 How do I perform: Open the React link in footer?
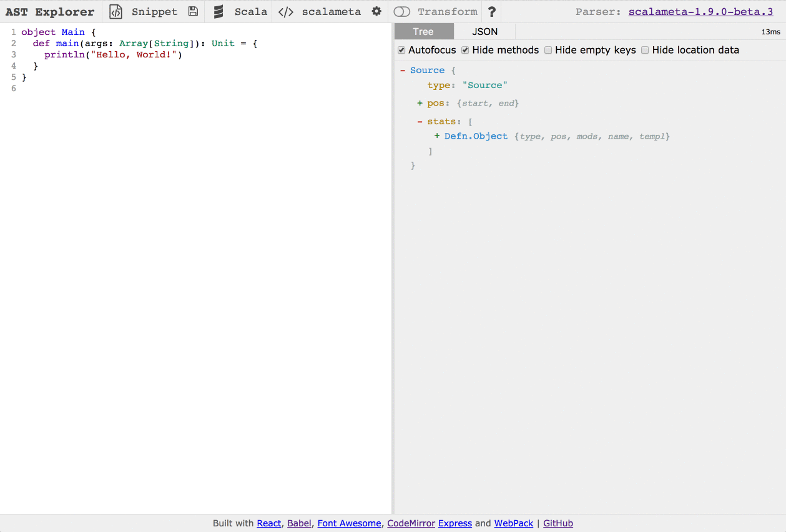(x=269, y=523)
